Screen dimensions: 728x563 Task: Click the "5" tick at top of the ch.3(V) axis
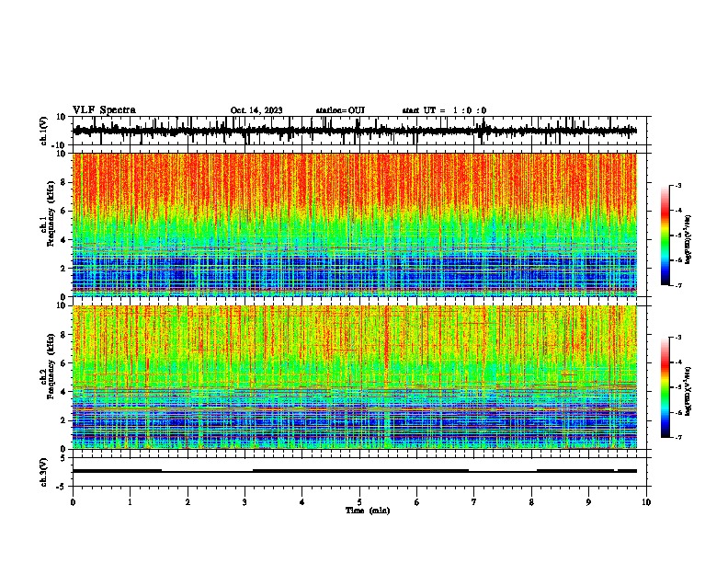pyautogui.click(x=64, y=458)
